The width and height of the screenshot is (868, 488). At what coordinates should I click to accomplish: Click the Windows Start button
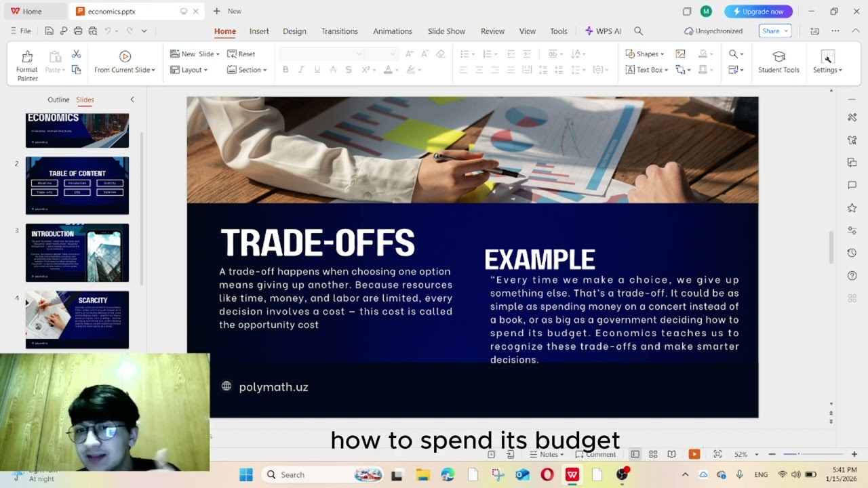(x=246, y=474)
